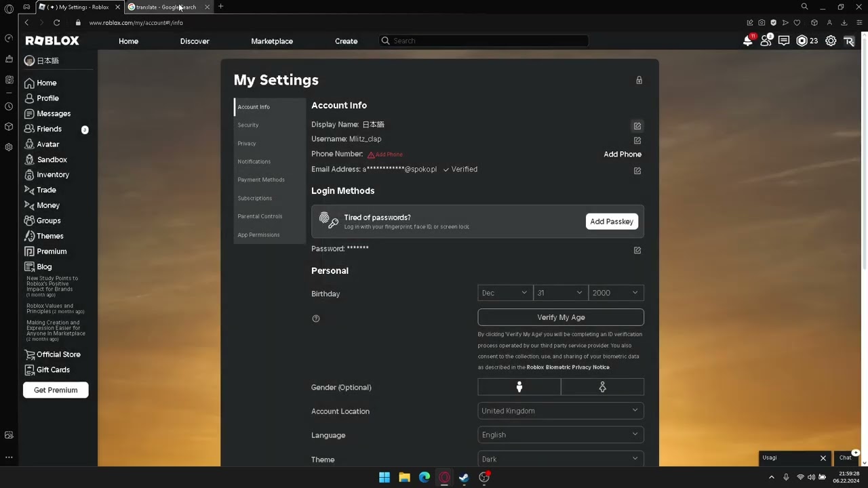Click the Add Passkey button
The height and width of the screenshot is (488, 868).
[612, 222]
